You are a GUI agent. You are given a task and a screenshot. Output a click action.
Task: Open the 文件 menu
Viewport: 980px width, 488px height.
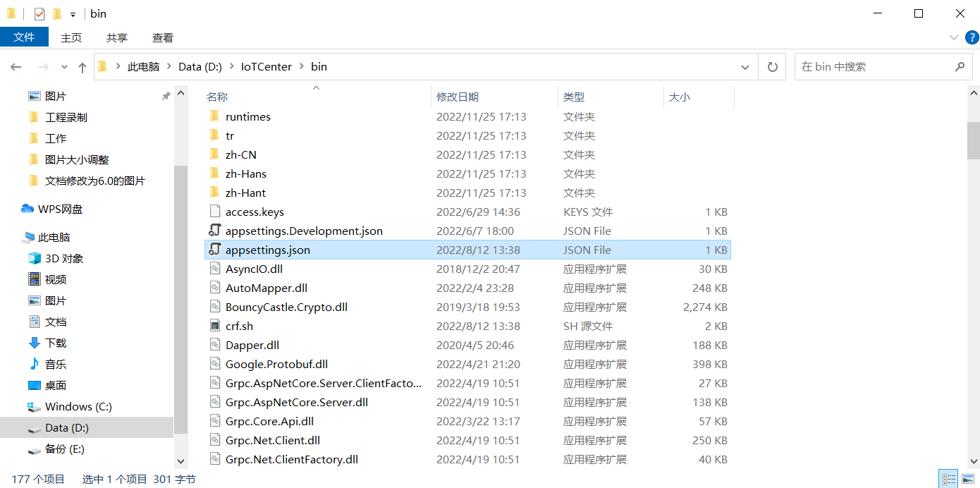click(24, 37)
